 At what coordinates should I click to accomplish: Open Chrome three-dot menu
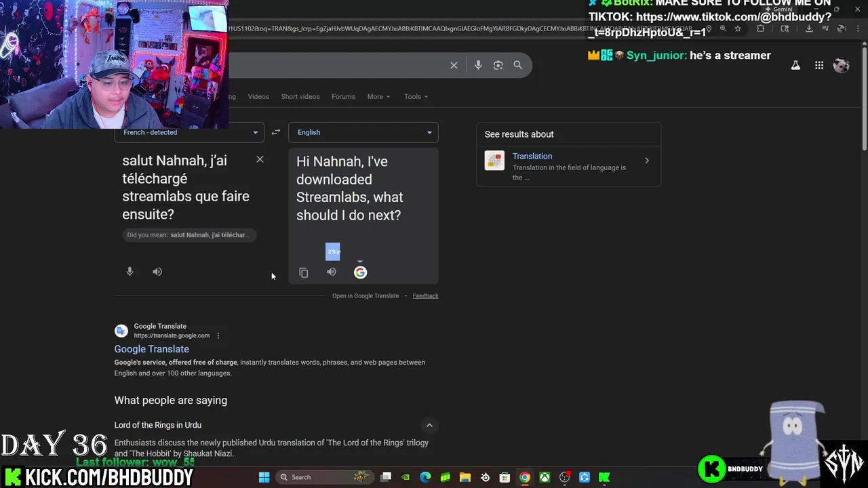[x=858, y=28]
